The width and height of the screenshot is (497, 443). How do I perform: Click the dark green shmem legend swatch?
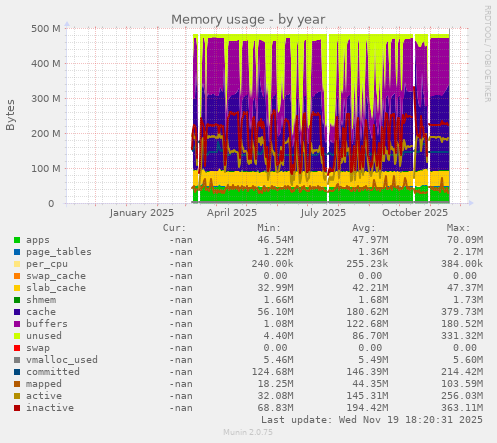pyautogui.click(x=17, y=300)
